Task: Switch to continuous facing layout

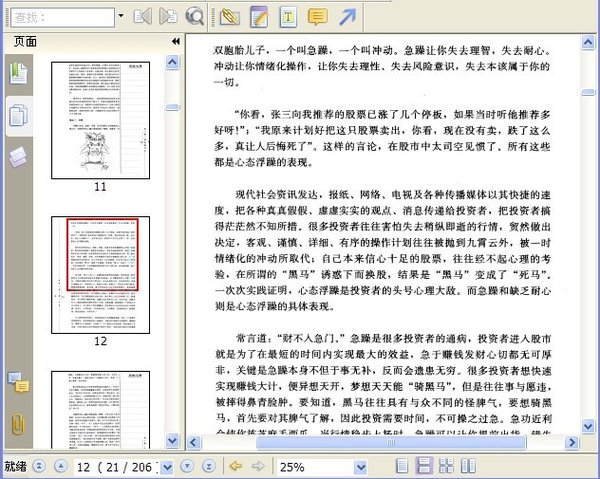Action: (x=446, y=466)
